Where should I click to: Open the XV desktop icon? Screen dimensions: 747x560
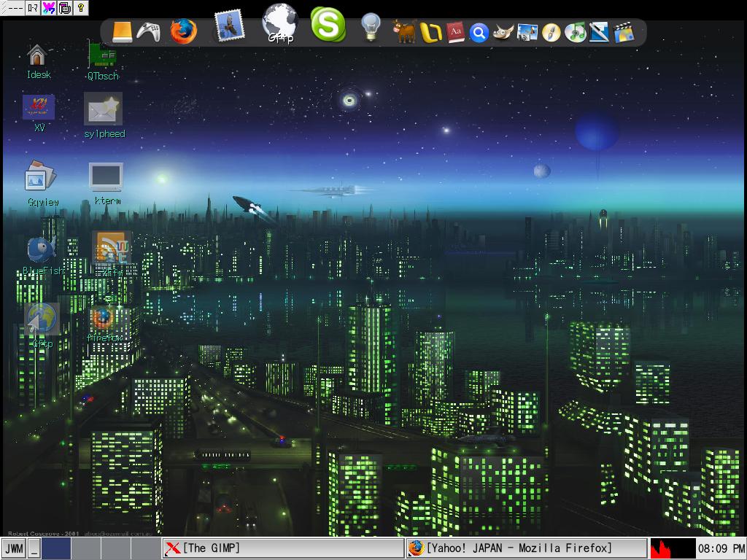pyautogui.click(x=39, y=107)
